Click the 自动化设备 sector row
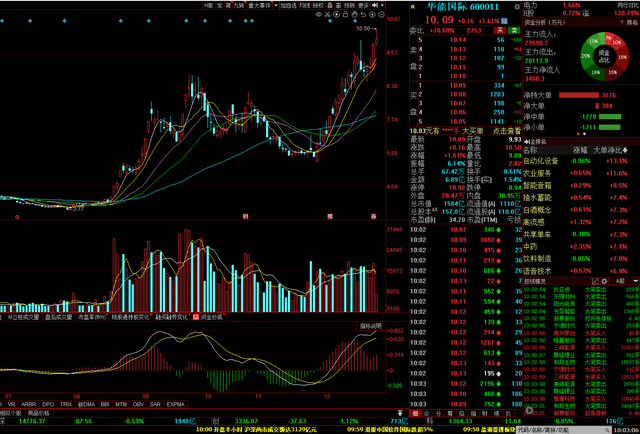The height and width of the screenshot is (434, 640). click(541, 161)
